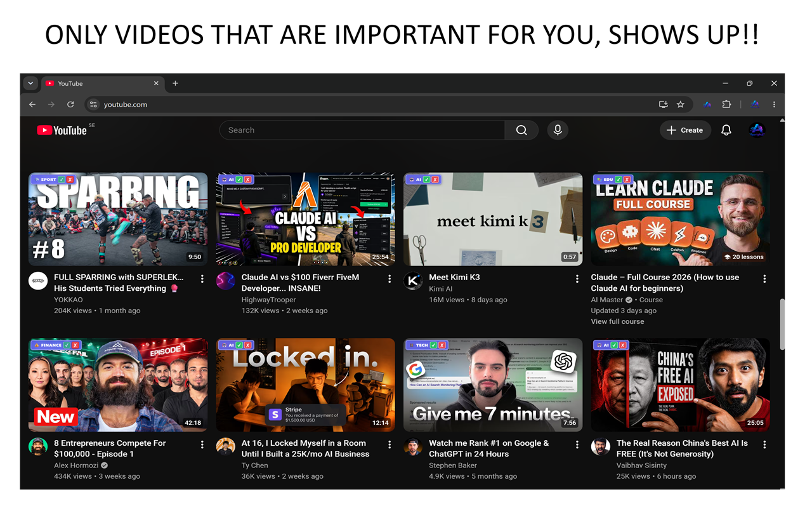Open Ty Chen's channel avatar

[225, 446]
